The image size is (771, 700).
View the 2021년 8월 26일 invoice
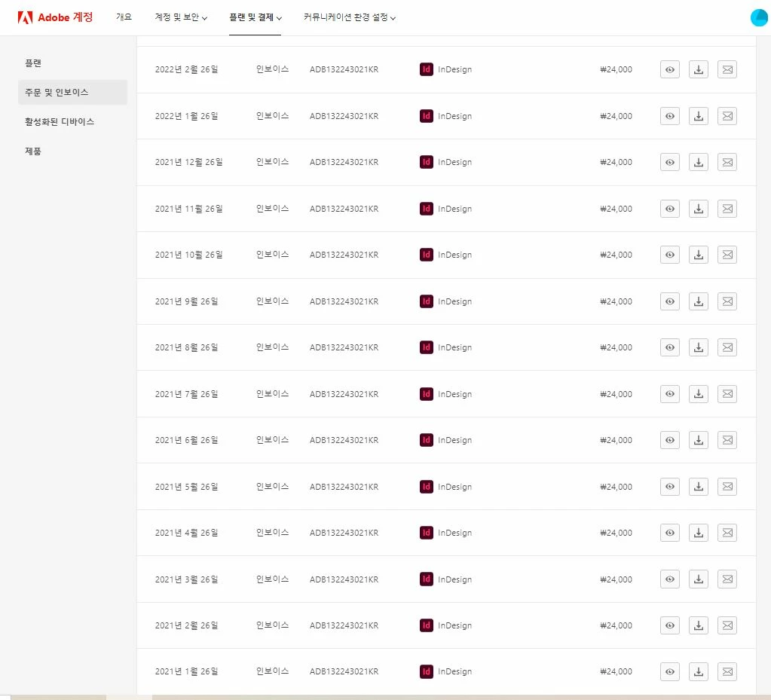(x=670, y=347)
